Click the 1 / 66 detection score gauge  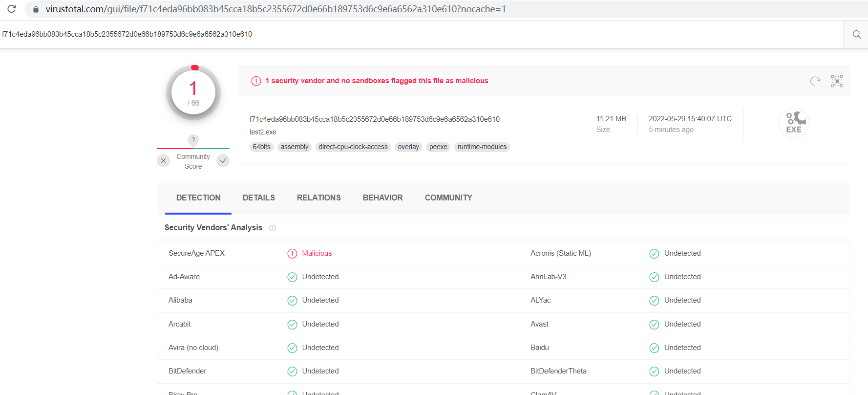(x=193, y=93)
